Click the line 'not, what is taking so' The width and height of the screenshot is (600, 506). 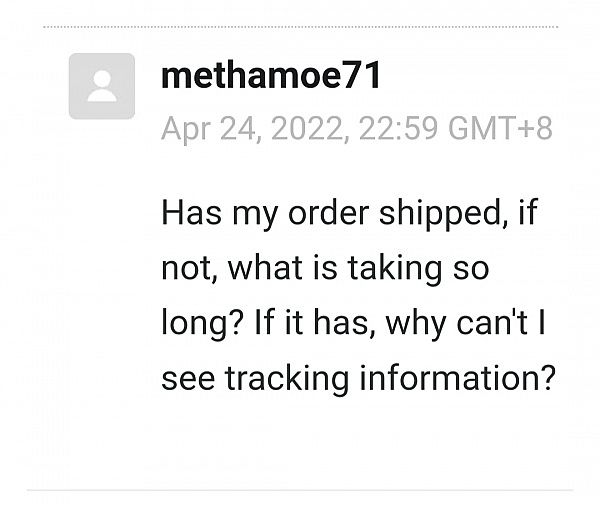click(x=325, y=268)
